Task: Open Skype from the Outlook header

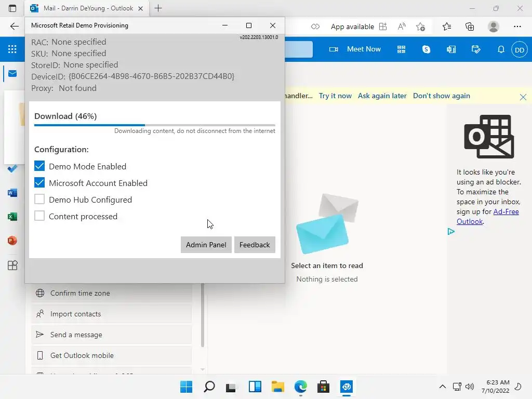Action: coord(426,49)
